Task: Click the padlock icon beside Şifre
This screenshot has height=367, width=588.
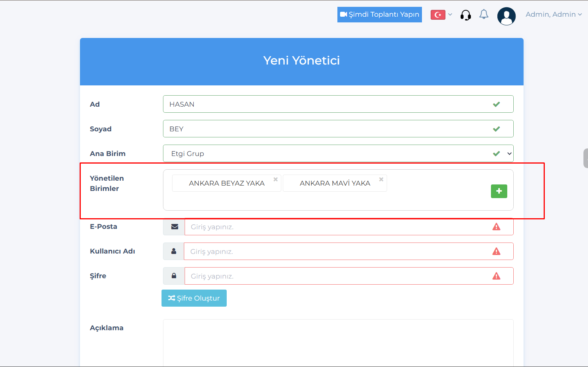Action: pyautogui.click(x=174, y=276)
